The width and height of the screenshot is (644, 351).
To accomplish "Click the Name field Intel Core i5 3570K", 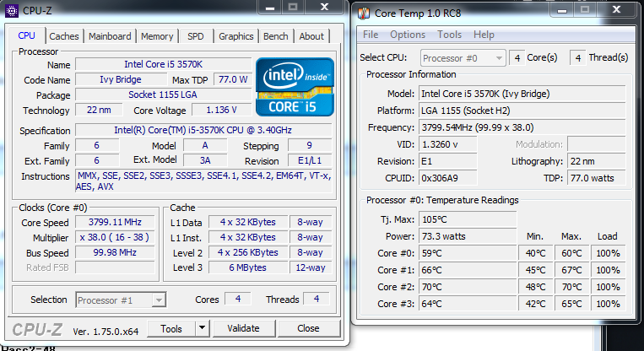I will point(164,64).
